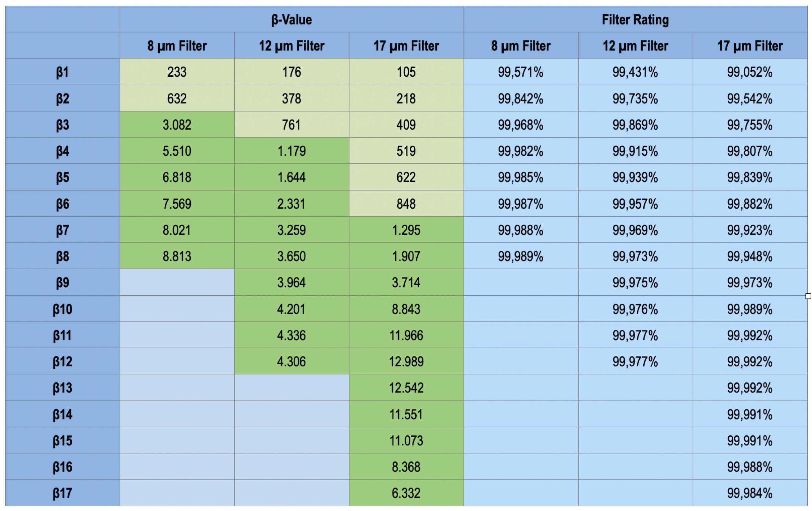Click the 17 µm Filter header under Filter Rating
Screen dimensions: 812x511
pos(750,46)
